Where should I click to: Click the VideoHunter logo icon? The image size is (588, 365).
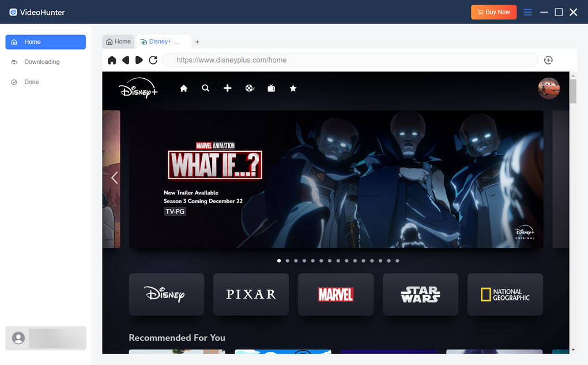point(13,12)
